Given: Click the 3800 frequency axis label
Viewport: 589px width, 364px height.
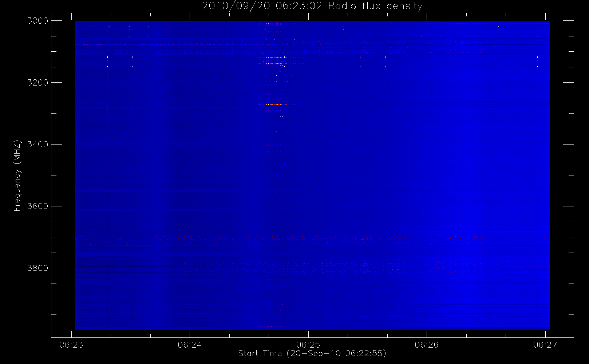Looking at the screenshot, I should click(x=38, y=268).
